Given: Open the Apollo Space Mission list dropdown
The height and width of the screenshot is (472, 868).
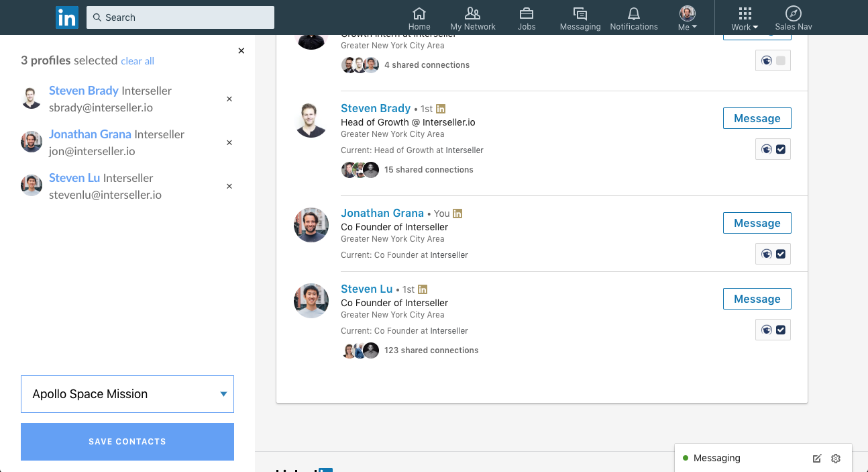Looking at the screenshot, I should tap(127, 394).
